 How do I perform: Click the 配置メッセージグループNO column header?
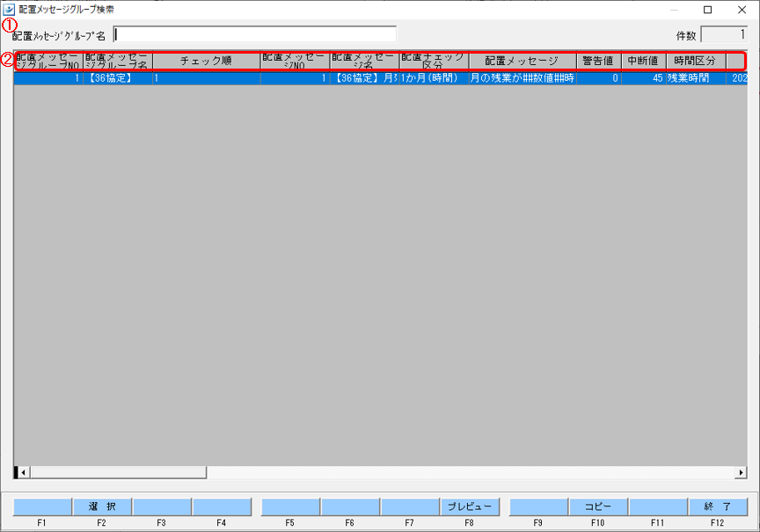click(48, 61)
